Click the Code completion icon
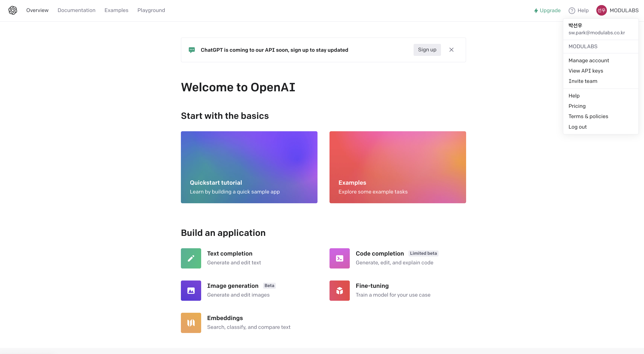Viewport: 644px width, 354px height. pos(339,258)
